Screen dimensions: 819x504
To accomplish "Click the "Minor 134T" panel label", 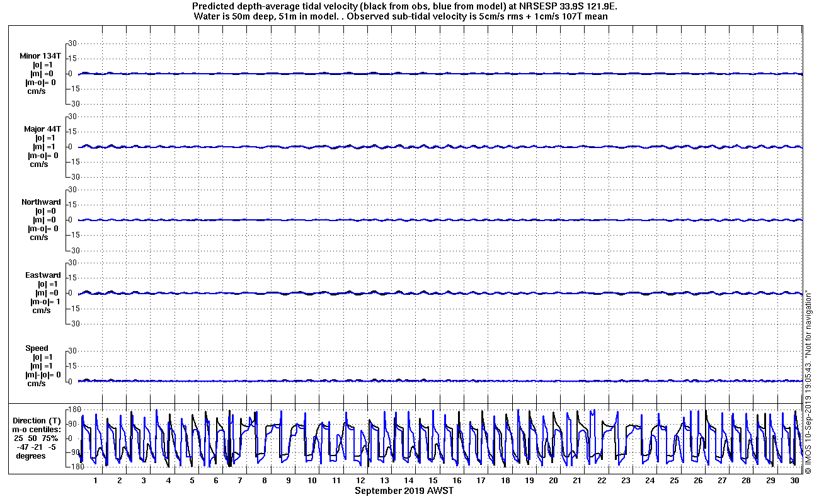I will click(x=40, y=55).
